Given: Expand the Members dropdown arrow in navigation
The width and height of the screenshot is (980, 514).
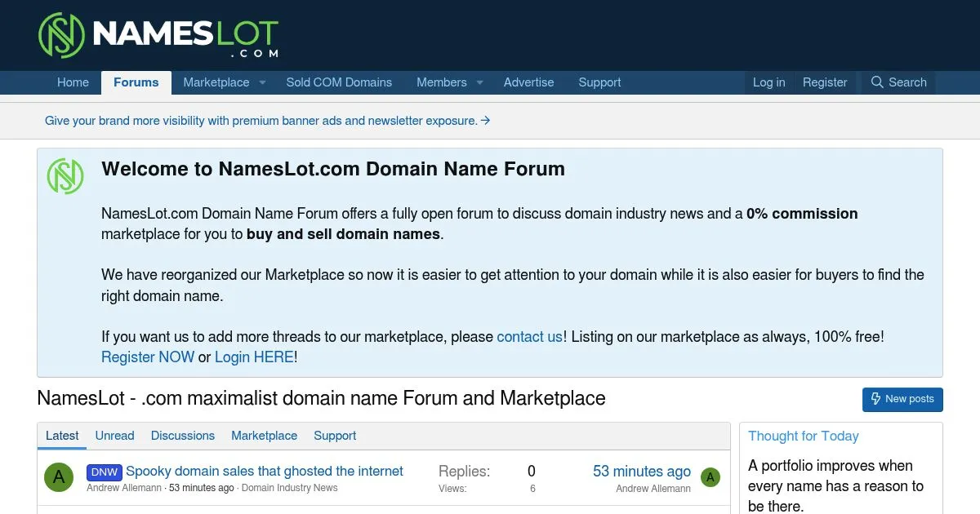Looking at the screenshot, I should (x=480, y=82).
